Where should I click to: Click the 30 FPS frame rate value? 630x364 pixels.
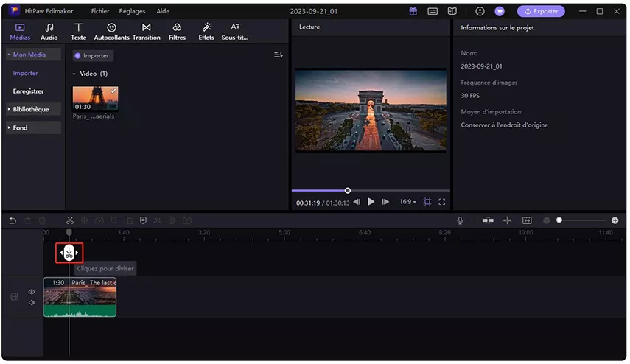click(470, 96)
